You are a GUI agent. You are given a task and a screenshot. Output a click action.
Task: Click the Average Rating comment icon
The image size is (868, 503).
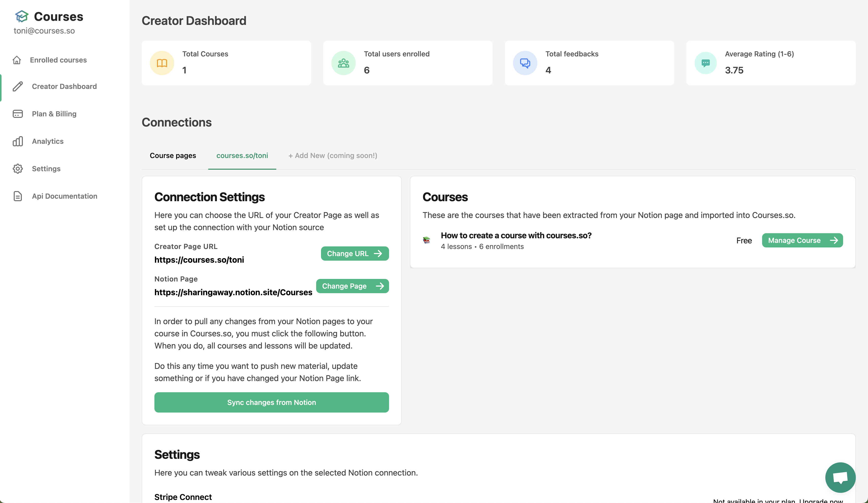(705, 63)
